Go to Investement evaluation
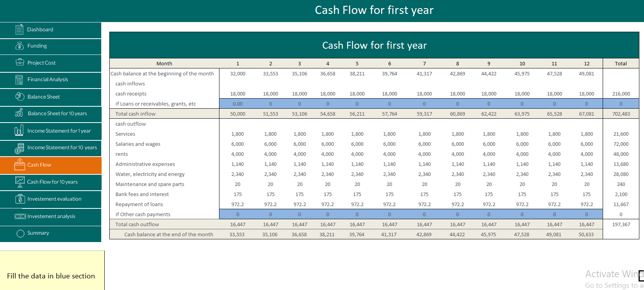Screen dimensions: 644x290 click(x=51, y=199)
